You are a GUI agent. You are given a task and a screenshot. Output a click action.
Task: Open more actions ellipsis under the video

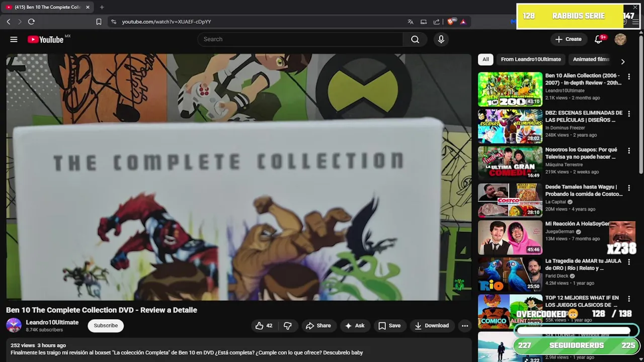point(465,326)
